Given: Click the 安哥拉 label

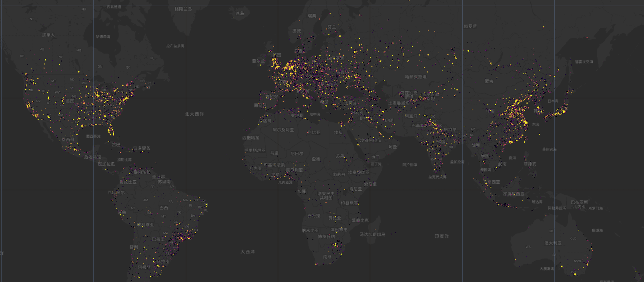Looking at the screenshot, I should pyautogui.click(x=314, y=216).
